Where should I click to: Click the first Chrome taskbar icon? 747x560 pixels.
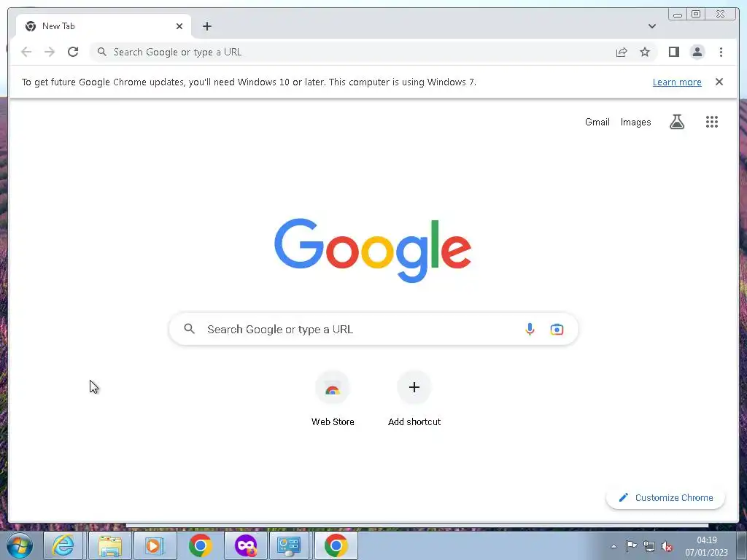200,545
